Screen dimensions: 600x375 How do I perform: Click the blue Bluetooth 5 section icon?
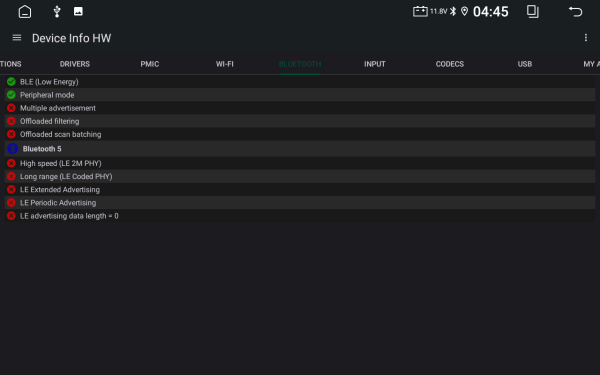pyautogui.click(x=13, y=148)
